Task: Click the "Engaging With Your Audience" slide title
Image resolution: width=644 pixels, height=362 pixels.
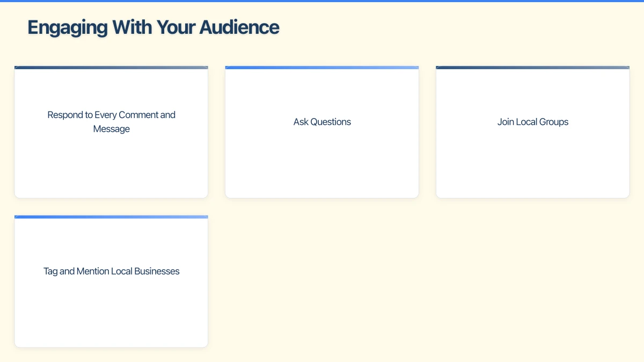Action: click(x=153, y=27)
